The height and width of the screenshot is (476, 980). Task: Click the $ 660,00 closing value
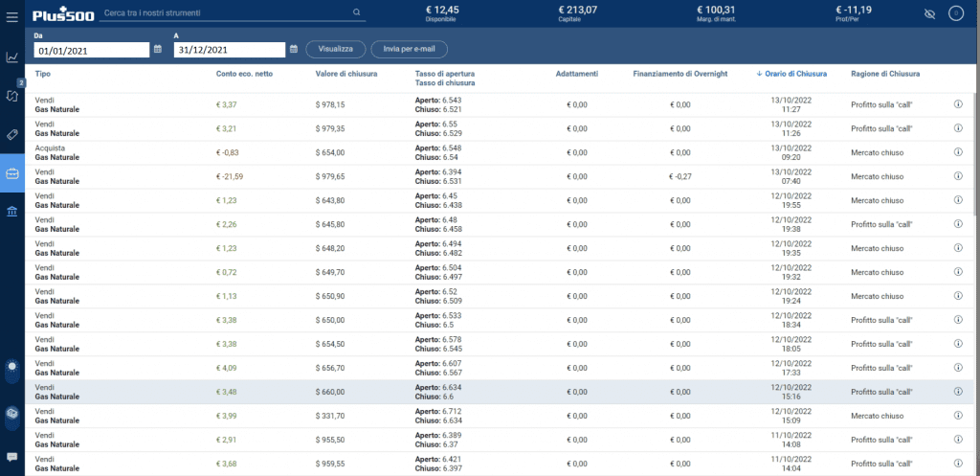pos(330,392)
